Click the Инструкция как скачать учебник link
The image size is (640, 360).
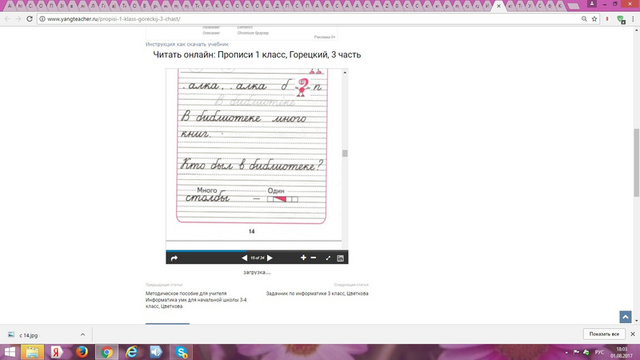point(187,44)
